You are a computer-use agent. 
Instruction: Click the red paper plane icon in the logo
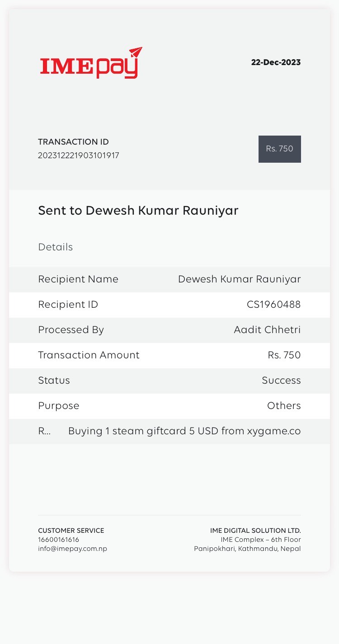click(x=136, y=52)
